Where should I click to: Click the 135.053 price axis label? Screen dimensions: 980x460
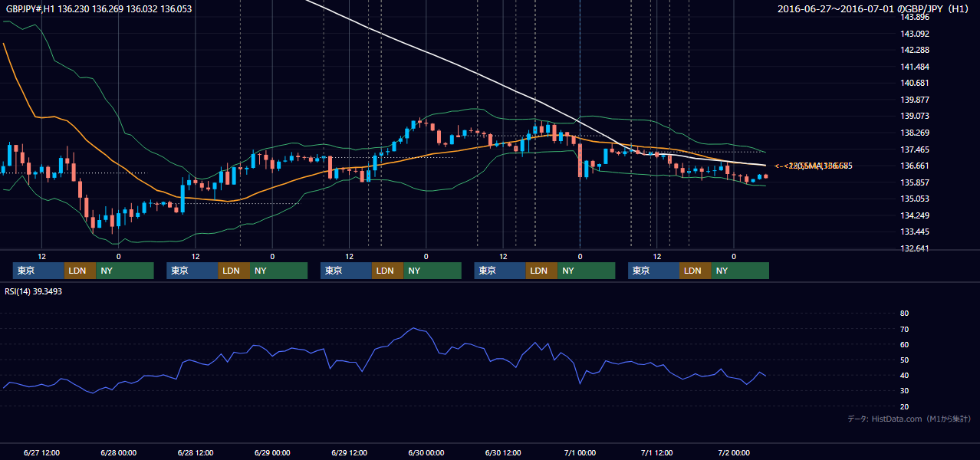(x=916, y=199)
